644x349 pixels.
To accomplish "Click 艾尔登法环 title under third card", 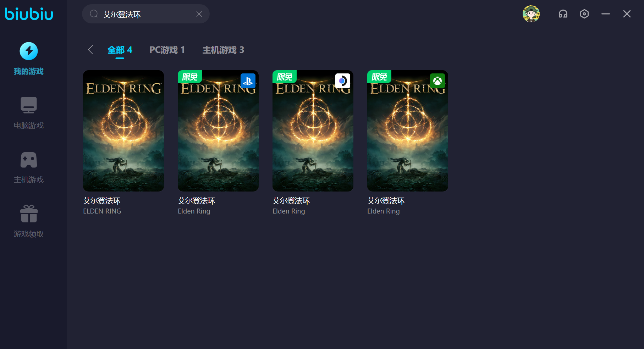I will coord(291,201).
